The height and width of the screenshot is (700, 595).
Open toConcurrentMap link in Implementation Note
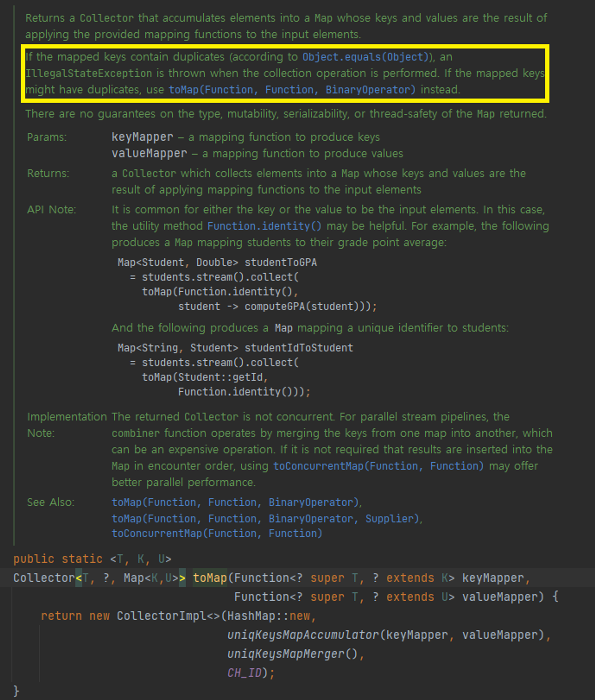(x=378, y=466)
